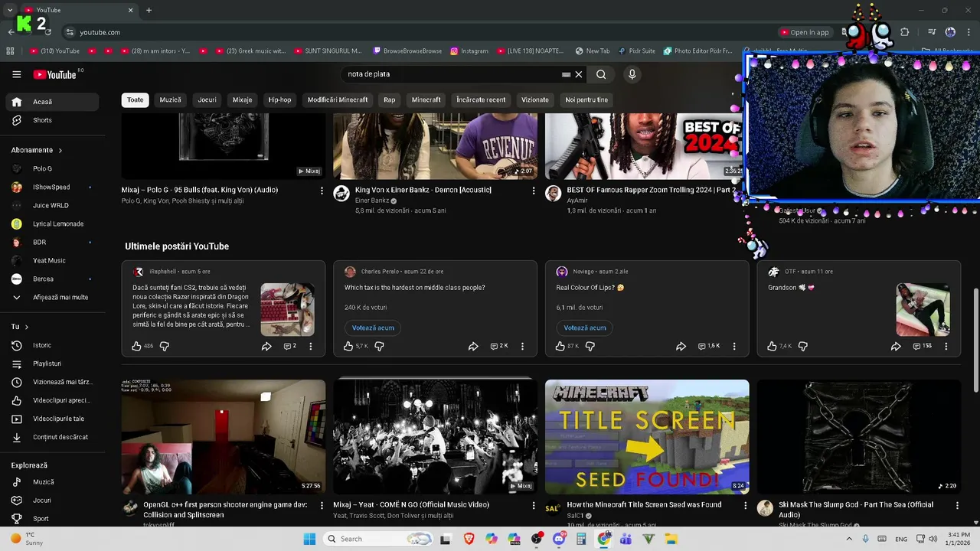
Task: Open 'Playlisturi' in the sidebar
Action: coord(52,364)
